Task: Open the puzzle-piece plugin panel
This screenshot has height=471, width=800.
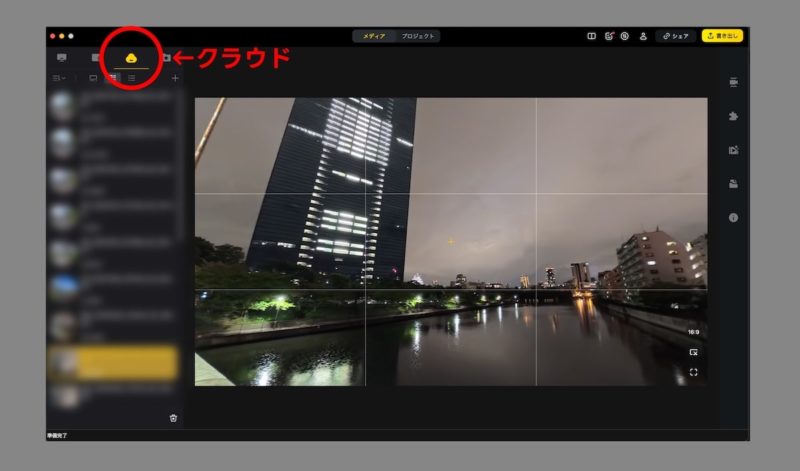Action: (734, 116)
